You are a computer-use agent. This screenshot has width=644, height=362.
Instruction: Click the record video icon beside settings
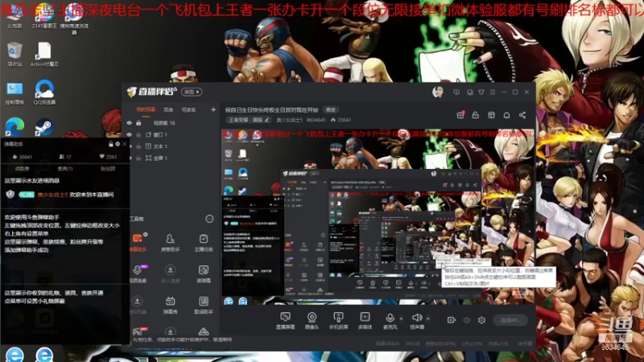452,319
